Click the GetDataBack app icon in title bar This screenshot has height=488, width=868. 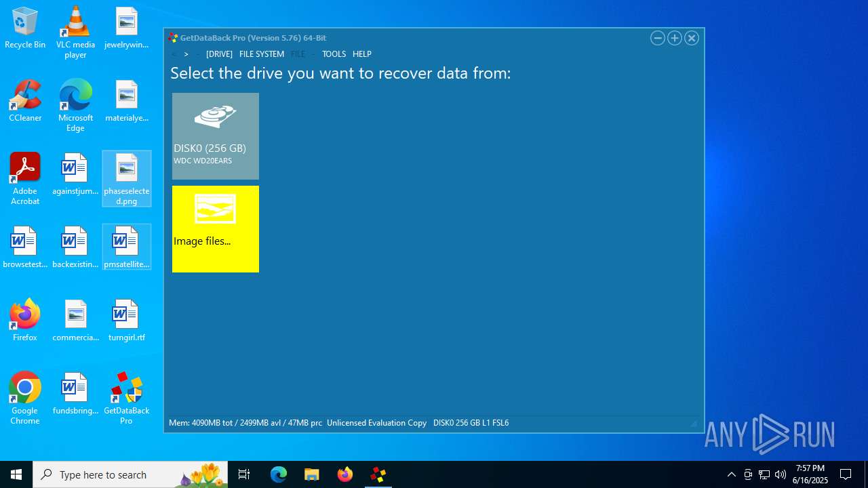[173, 38]
